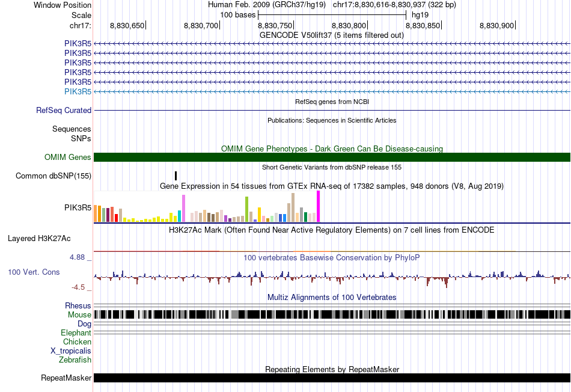571x392 pixels.
Task: Click the Window Position label
Action: (63, 5)
